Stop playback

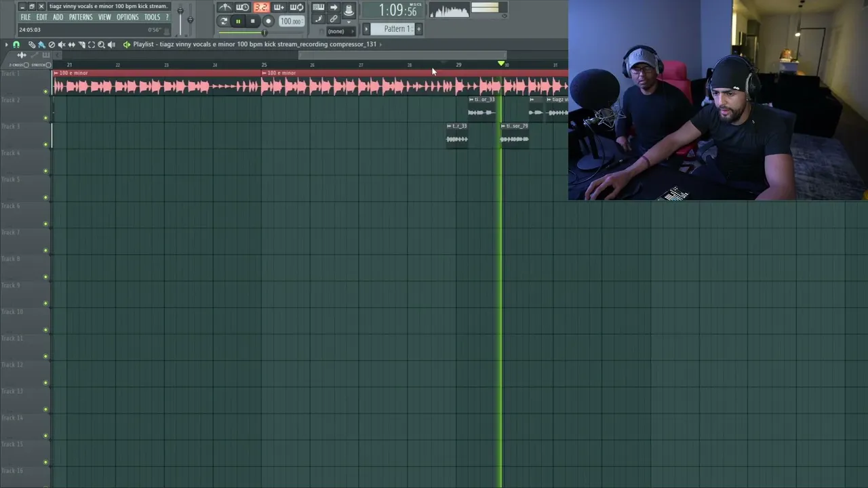(x=253, y=21)
